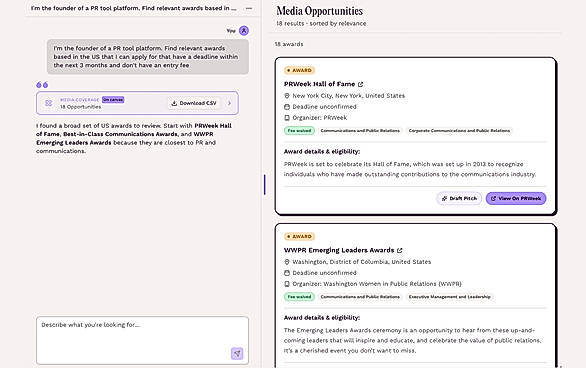The height and width of the screenshot is (368, 586).
Task: Click the purple quote marks icon
Action: point(42,85)
